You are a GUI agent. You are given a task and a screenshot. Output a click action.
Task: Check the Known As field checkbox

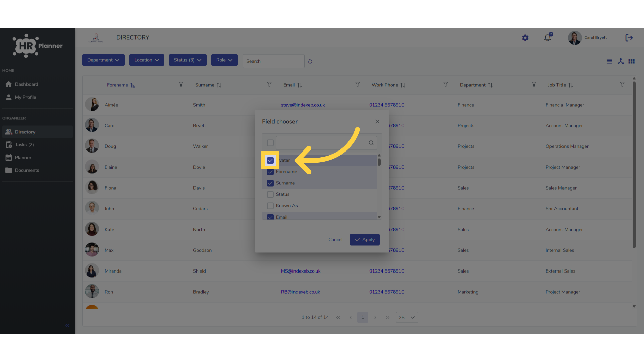pyautogui.click(x=270, y=206)
